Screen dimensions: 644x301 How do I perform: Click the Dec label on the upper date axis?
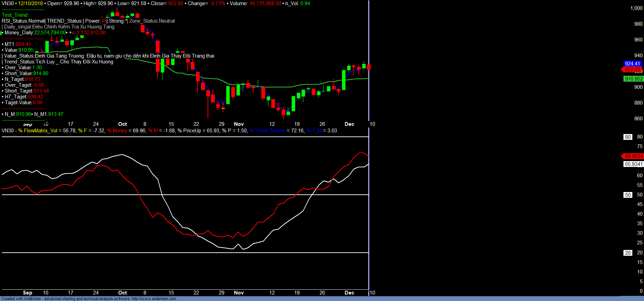349,124
